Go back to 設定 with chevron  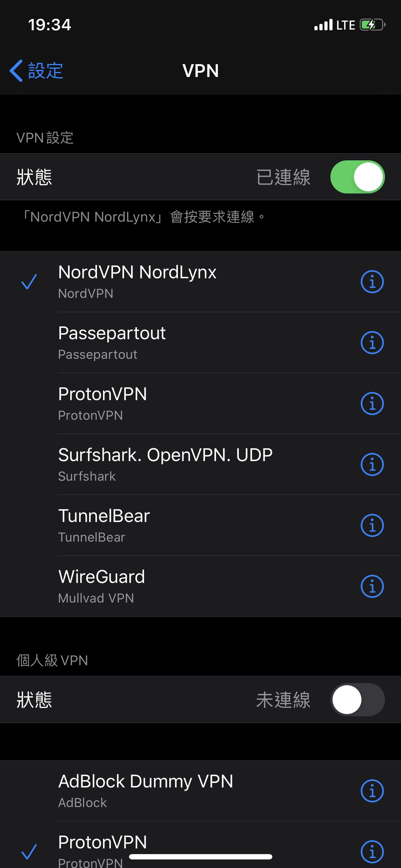[36, 71]
